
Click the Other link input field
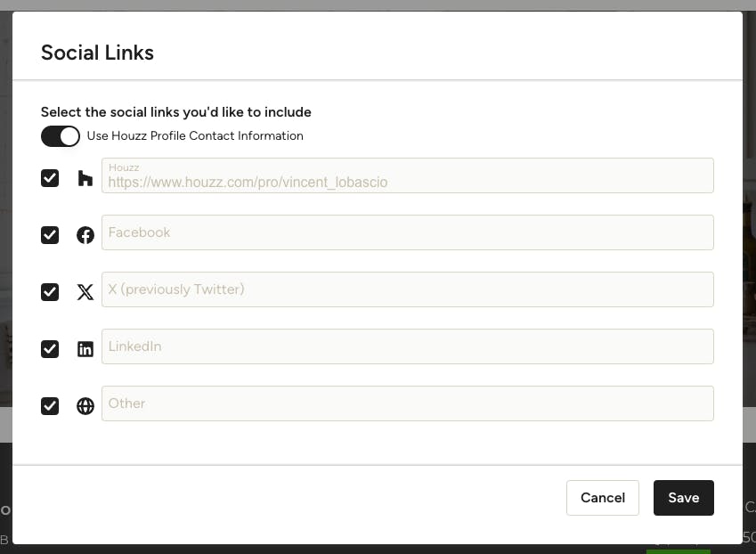408,403
